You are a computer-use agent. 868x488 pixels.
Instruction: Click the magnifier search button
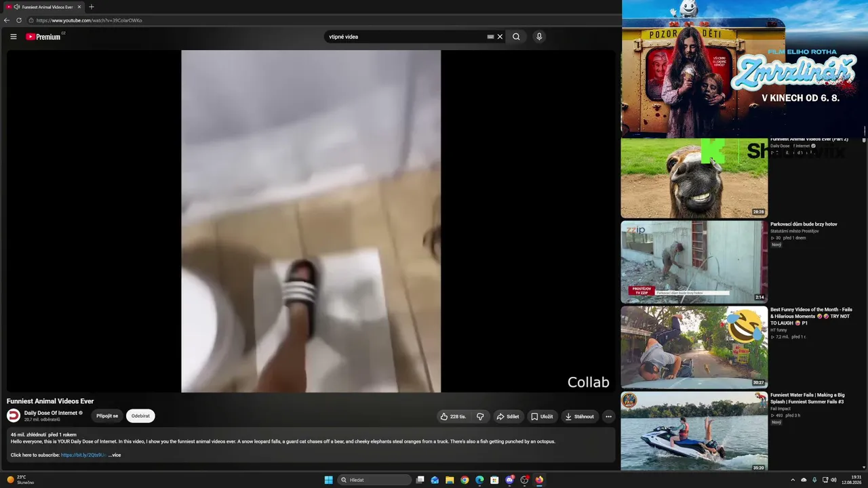pyautogui.click(x=516, y=37)
